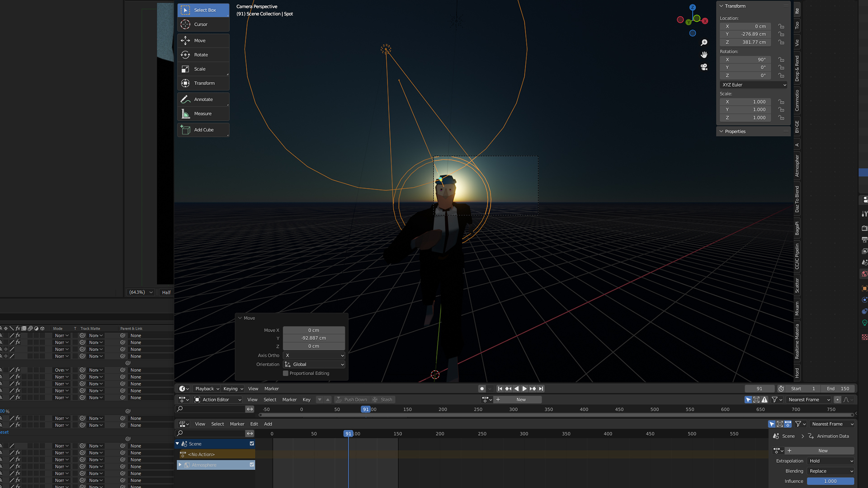
Task: Click New action button in Action Editor
Action: [x=518, y=399]
